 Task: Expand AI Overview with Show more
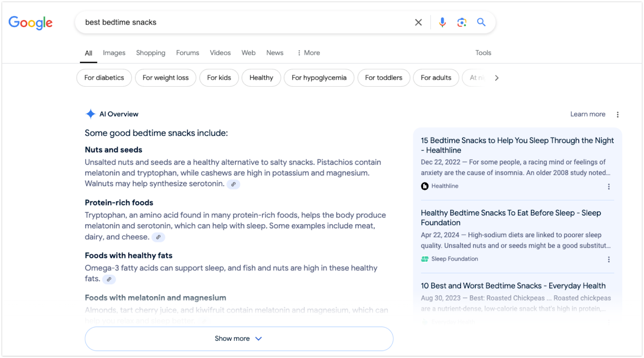[239, 339]
